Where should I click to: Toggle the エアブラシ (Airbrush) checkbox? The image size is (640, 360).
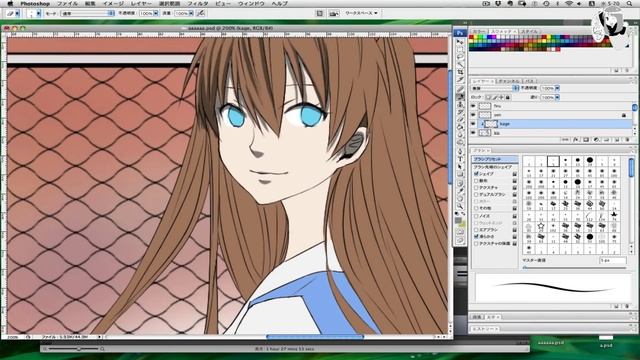pyautogui.click(x=476, y=230)
